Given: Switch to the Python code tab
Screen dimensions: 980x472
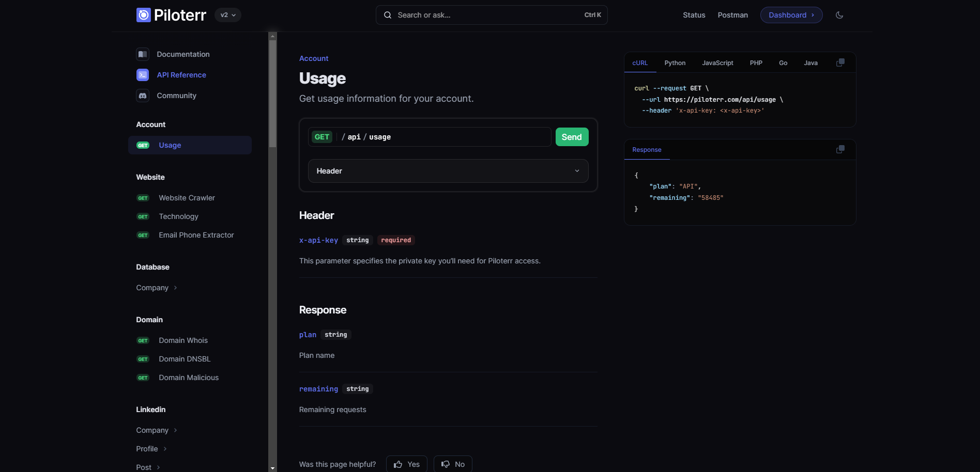Looking at the screenshot, I should point(675,62).
